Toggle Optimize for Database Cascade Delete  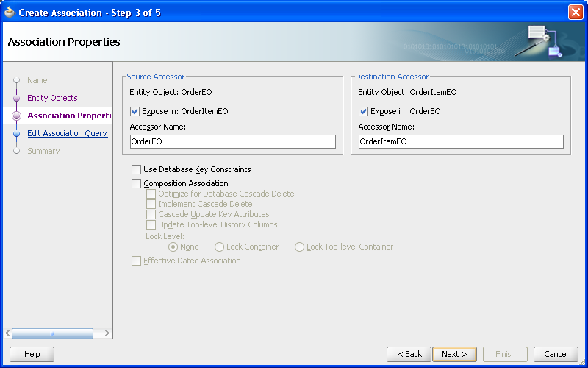[151, 194]
